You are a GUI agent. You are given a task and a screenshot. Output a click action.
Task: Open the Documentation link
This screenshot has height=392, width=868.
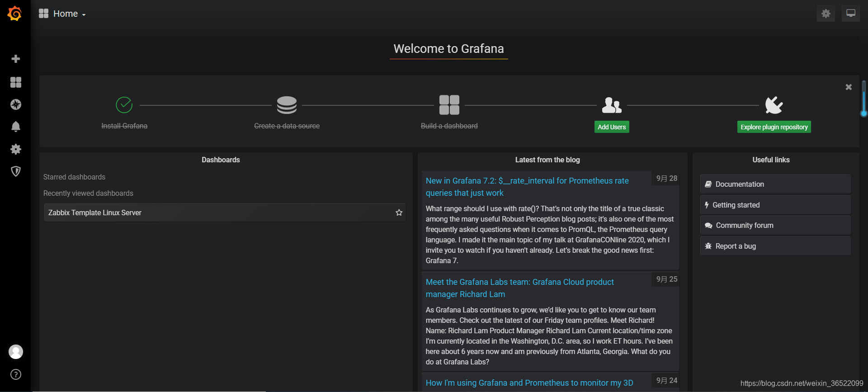(776, 184)
